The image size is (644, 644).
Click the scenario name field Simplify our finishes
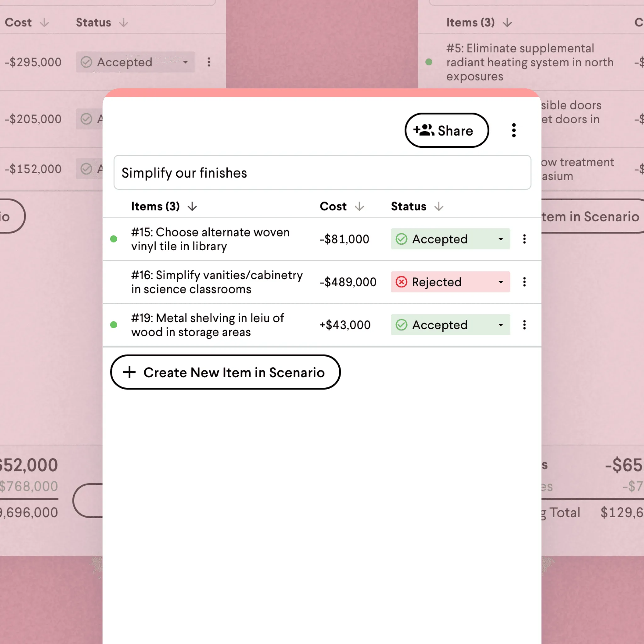click(x=322, y=173)
